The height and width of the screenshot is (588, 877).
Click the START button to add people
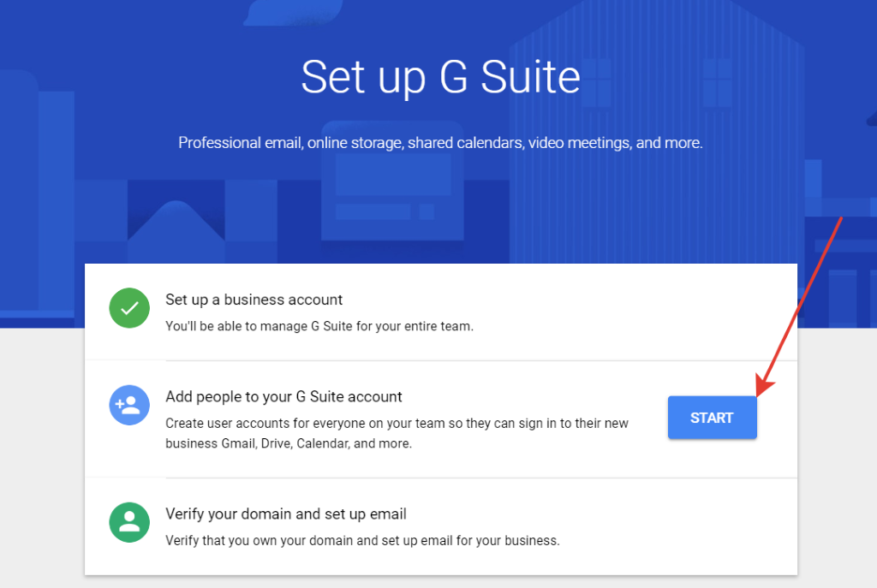[712, 418]
